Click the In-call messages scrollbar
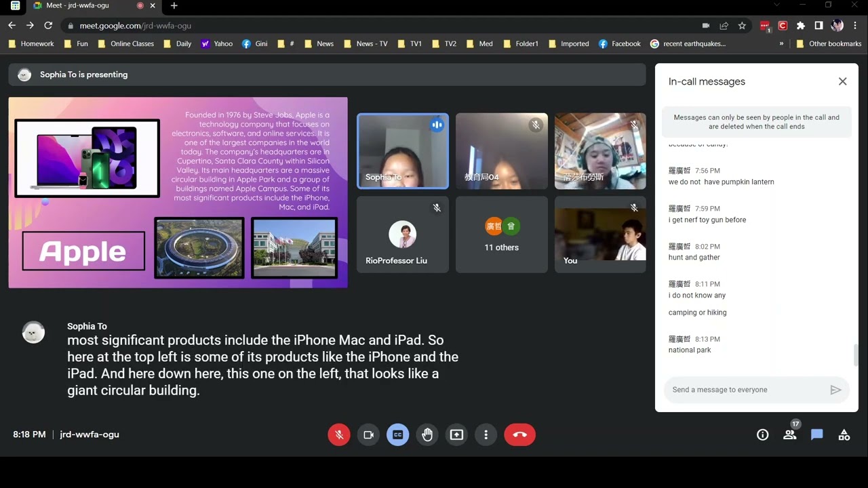This screenshot has width=868, height=488. click(x=855, y=354)
